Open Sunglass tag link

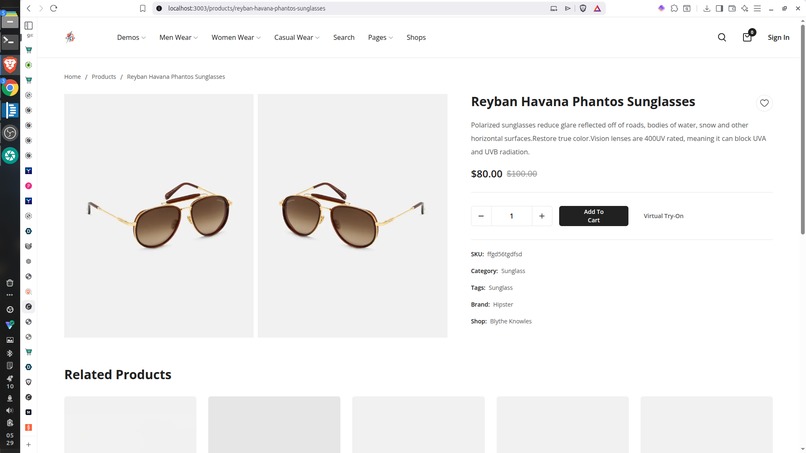point(500,287)
